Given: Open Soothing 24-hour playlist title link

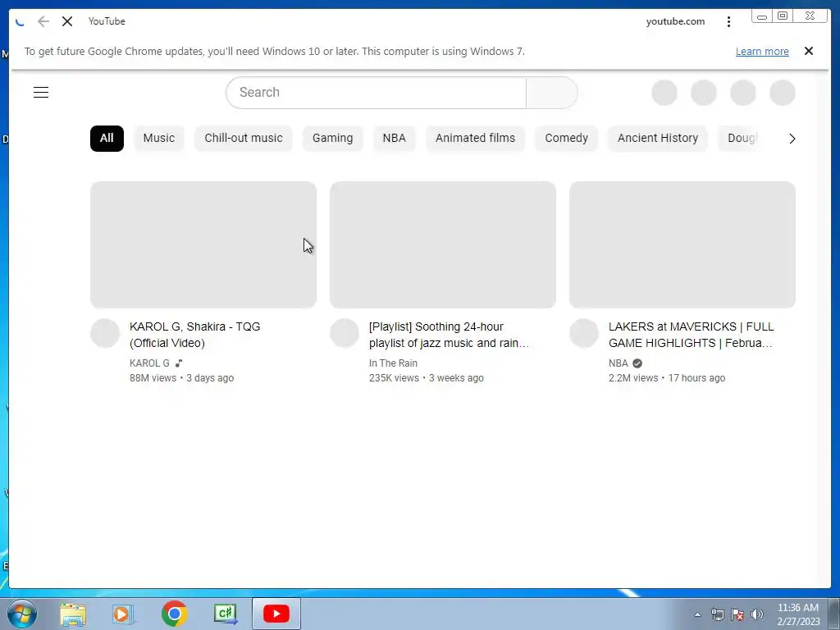Looking at the screenshot, I should coord(449,335).
